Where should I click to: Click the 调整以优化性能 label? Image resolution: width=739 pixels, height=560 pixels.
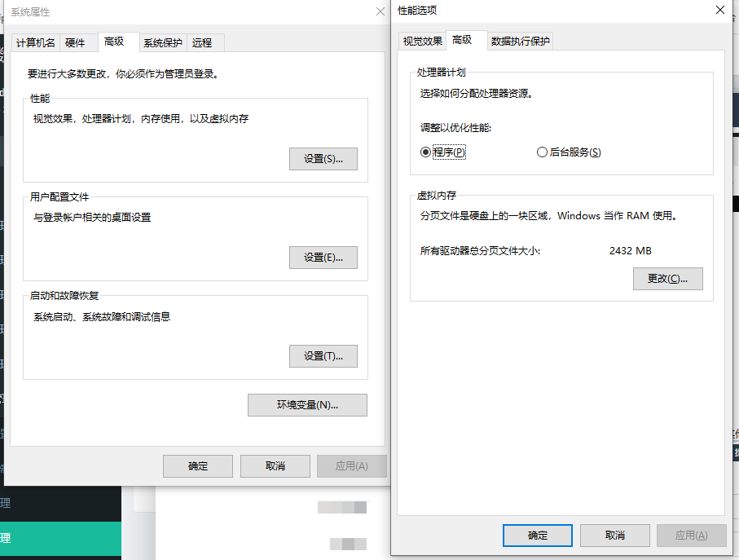point(455,128)
